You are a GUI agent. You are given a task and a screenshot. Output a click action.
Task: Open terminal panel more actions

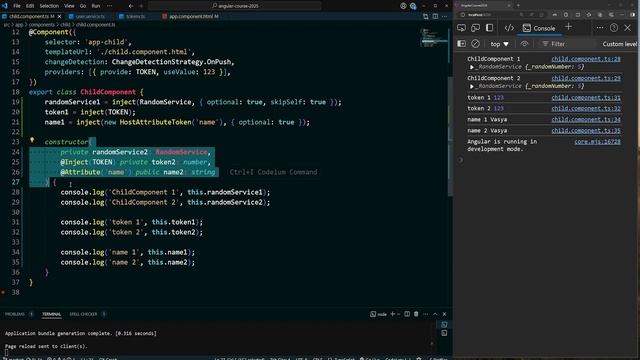[426, 314]
